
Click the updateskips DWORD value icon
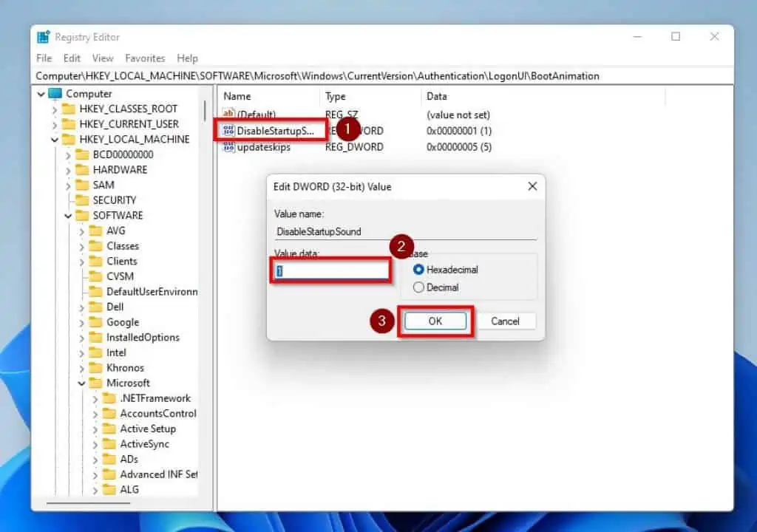(x=228, y=147)
